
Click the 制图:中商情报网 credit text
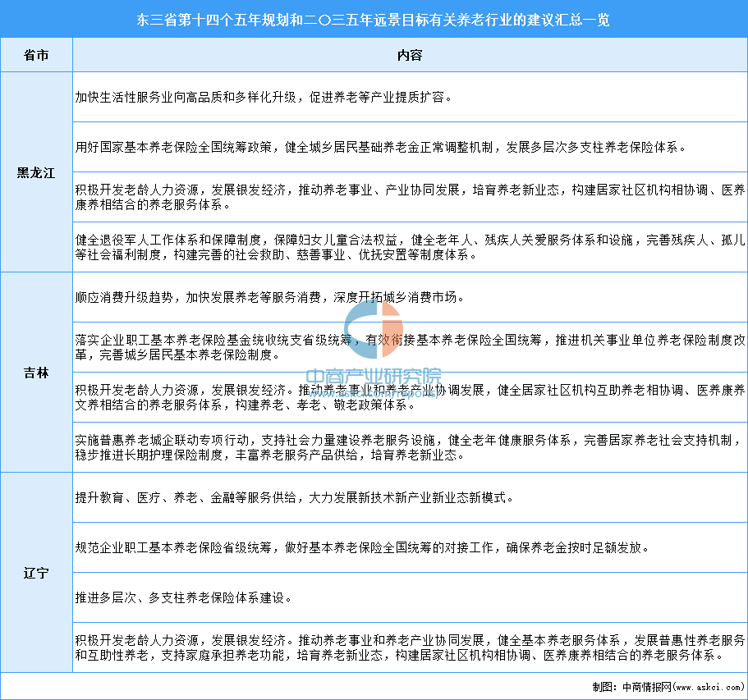(668, 687)
